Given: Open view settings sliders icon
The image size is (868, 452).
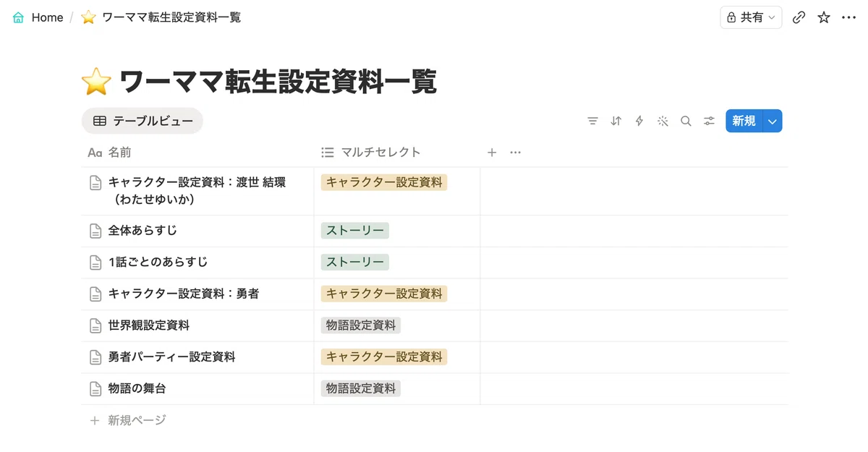Looking at the screenshot, I should [709, 121].
